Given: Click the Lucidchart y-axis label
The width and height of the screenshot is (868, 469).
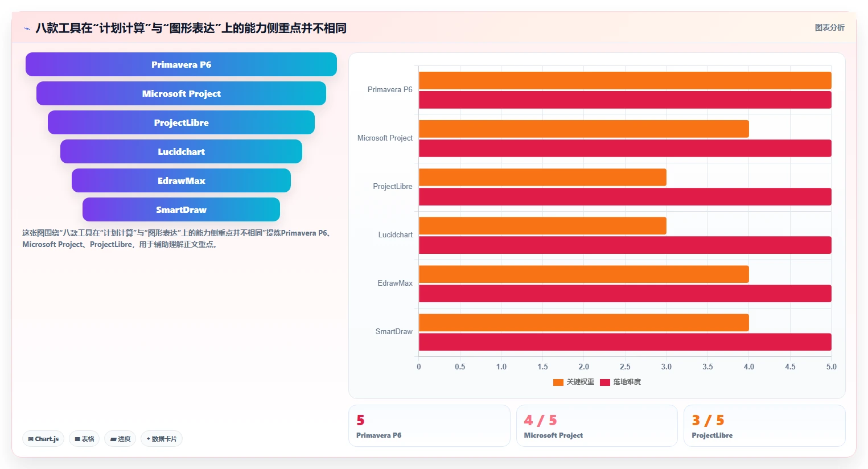Looking at the screenshot, I should coord(396,234).
